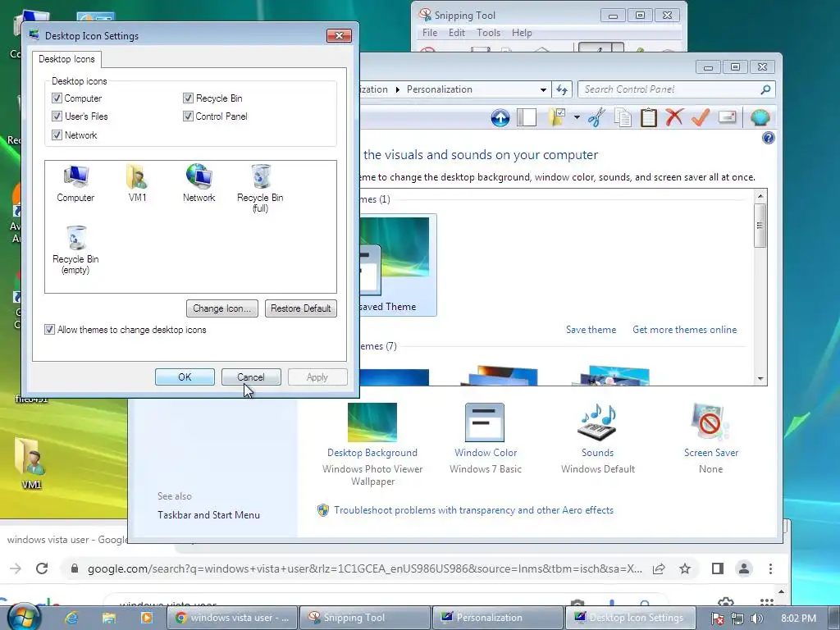This screenshot has width=840, height=630.
Task: Click the Windows Start orb
Action: pyautogui.click(x=22, y=617)
